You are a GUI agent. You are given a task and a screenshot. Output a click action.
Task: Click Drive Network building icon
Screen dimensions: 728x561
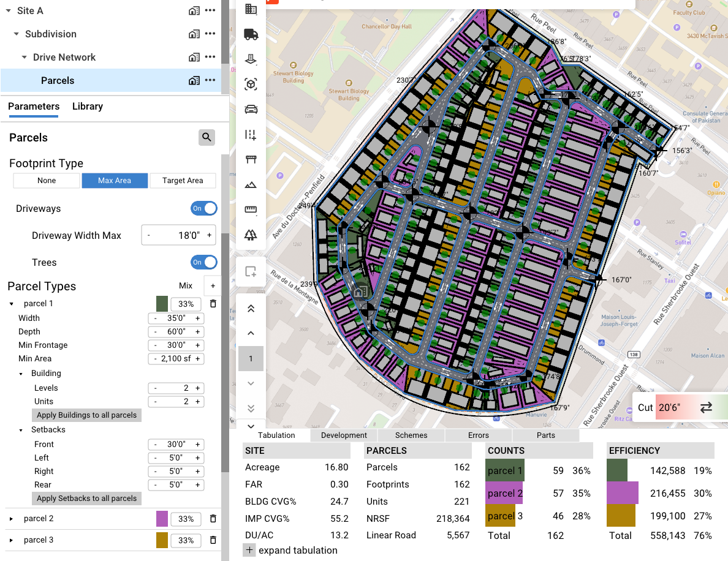[x=194, y=57]
